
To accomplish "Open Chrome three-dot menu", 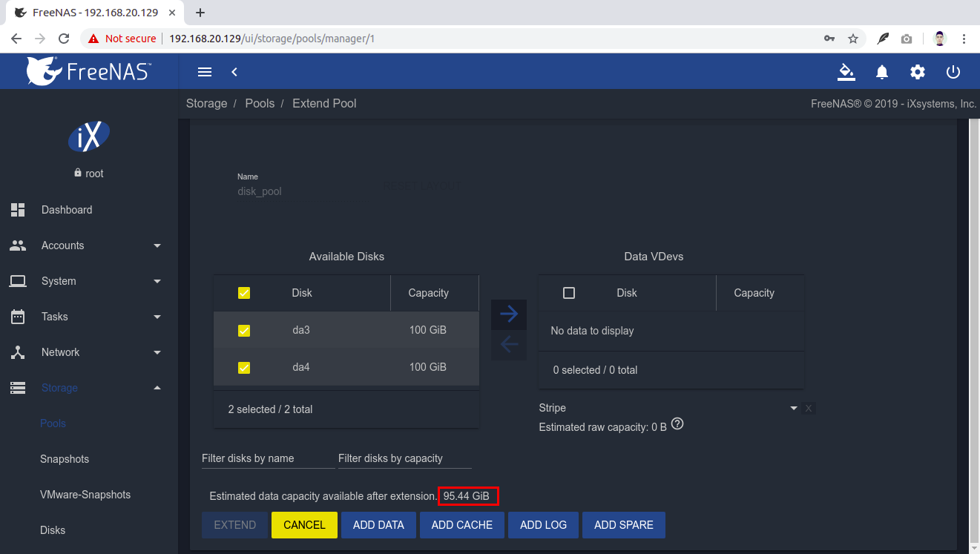I will coord(964,39).
